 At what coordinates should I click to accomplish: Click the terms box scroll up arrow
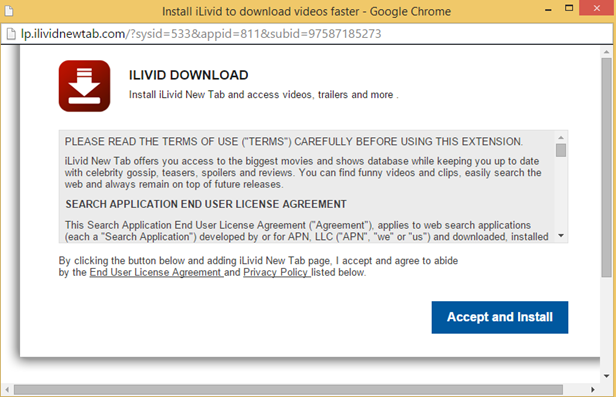point(561,137)
